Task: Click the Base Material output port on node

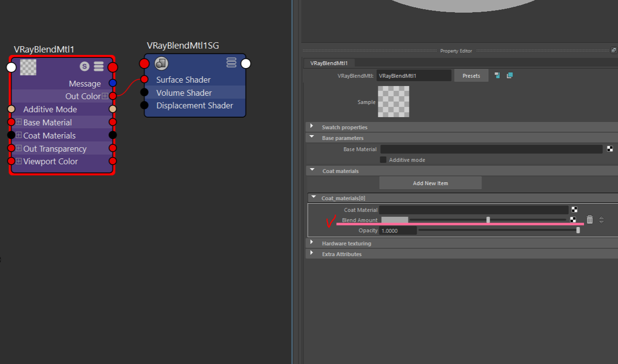Action: click(x=113, y=122)
